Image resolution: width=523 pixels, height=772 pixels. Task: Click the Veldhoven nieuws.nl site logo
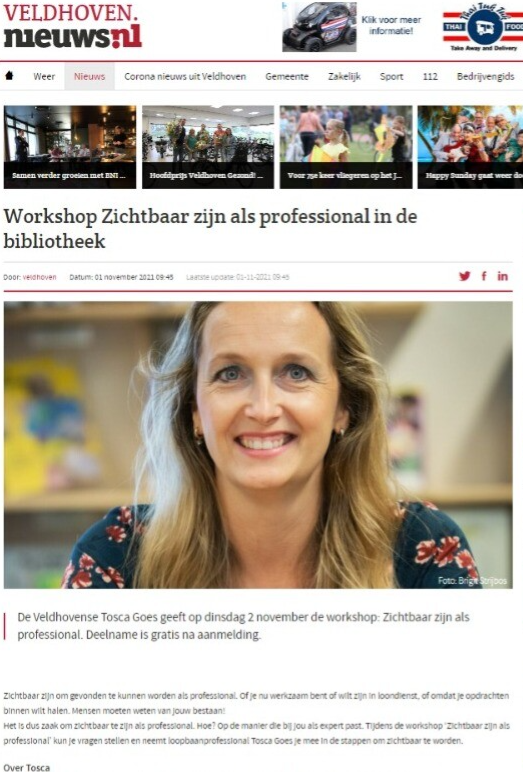(72, 27)
